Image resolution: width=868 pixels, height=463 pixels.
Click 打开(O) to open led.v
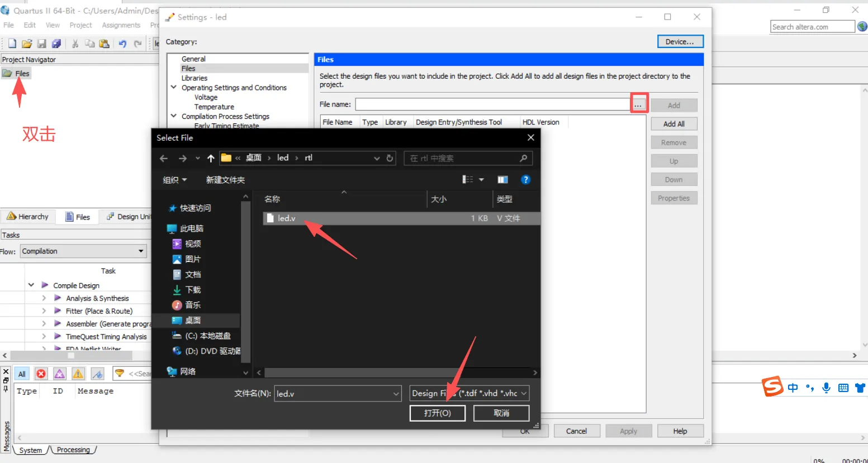coord(438,413)
